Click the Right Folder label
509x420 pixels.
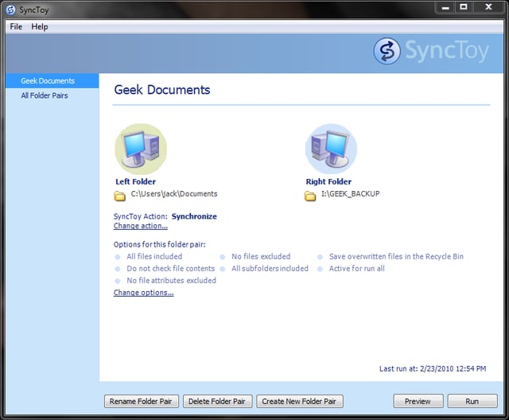(x=328, y=182)
